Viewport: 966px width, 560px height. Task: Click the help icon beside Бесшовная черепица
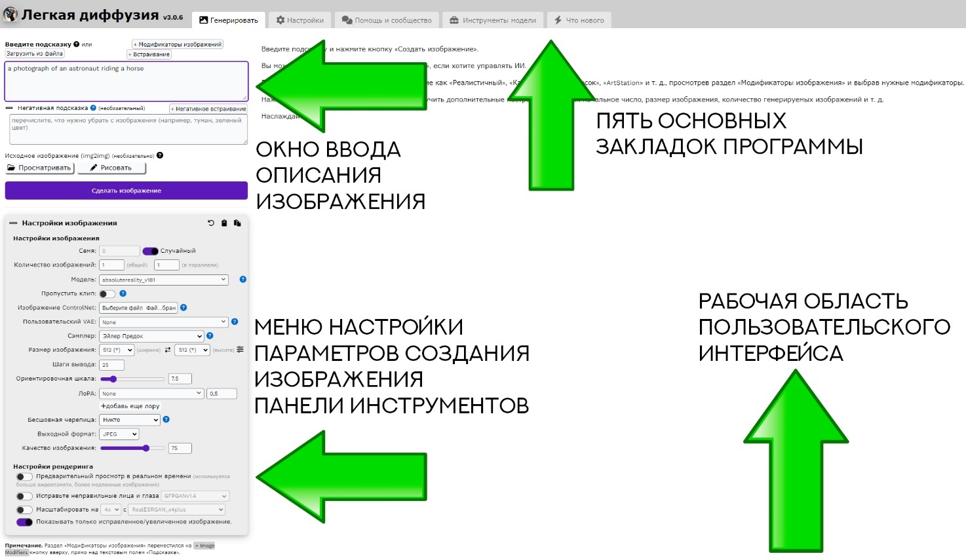(x=166, y=420)
